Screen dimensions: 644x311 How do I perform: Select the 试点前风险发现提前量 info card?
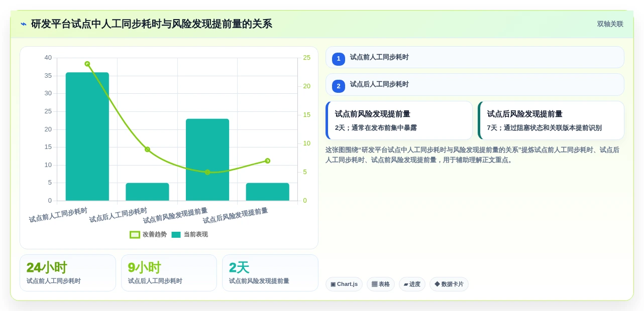tap(399, 120)
